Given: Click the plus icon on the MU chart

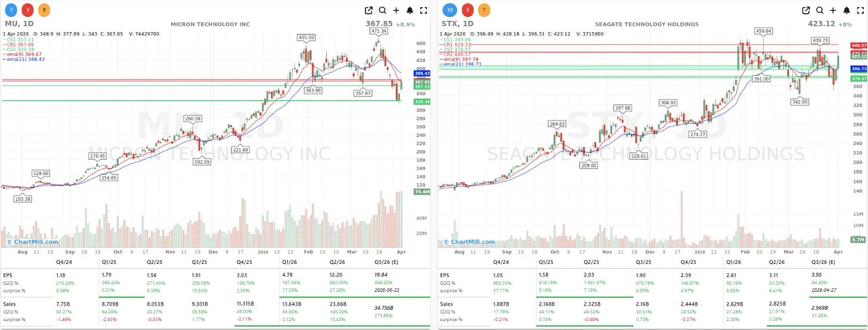Looking at the screenshot, I should point(396,10).
